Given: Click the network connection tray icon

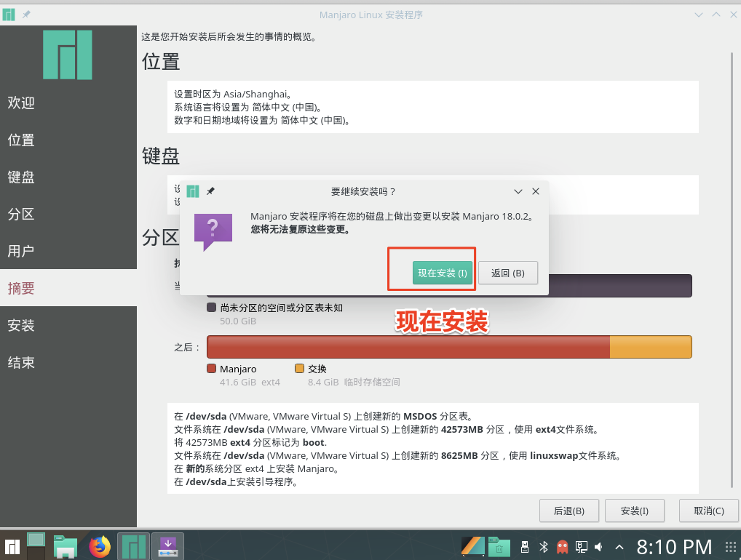Looking at the screenshot, I should point(582,547).
